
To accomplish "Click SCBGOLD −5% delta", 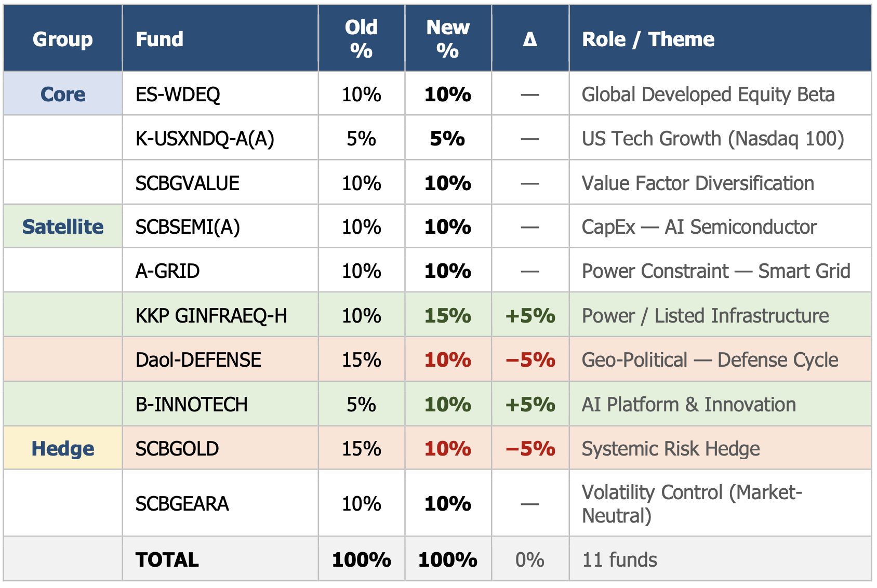I will coord(530,448).
